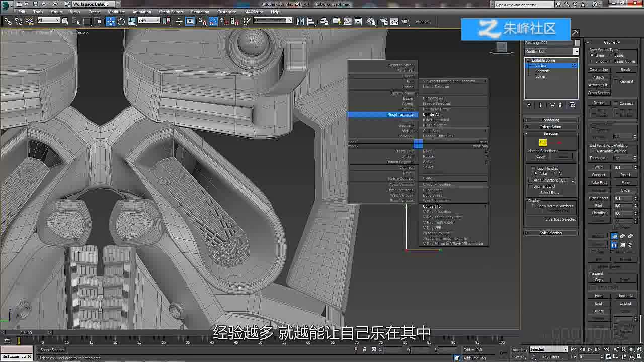Viewport: 644px width, 362px height.
Task: Toggle the Angle Snap icon
Action: (x=213, y=21)
